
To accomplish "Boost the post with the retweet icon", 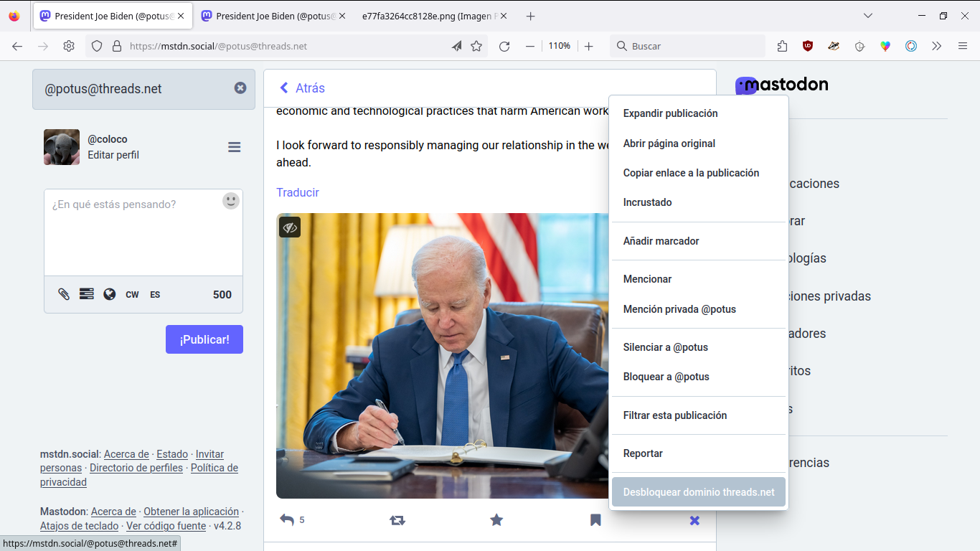I will point(397,520).
